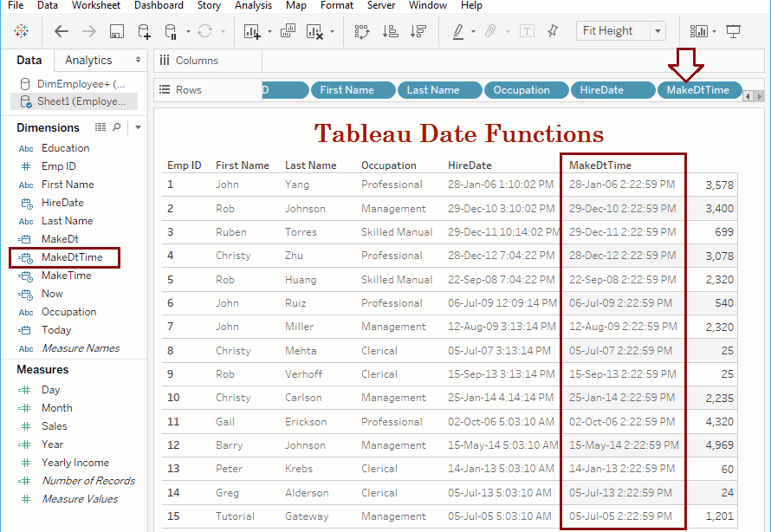Open the Analysis menu

[x=253, y=5]
